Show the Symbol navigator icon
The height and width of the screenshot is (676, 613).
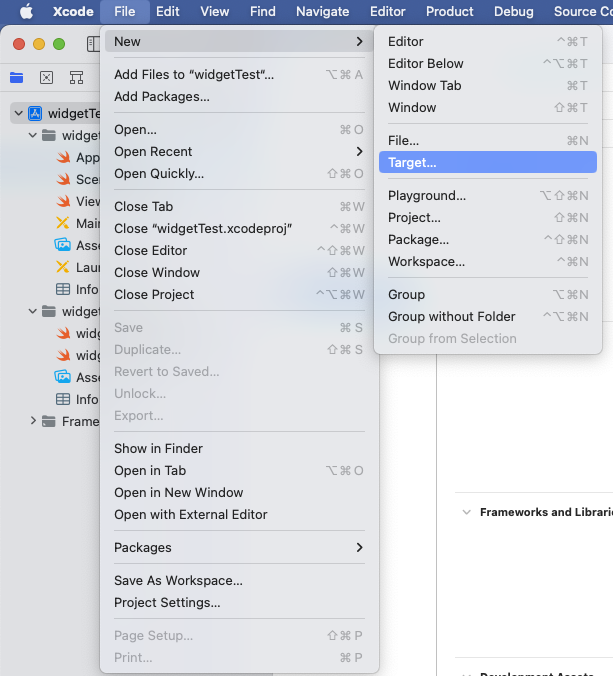(x=76, y=78)
